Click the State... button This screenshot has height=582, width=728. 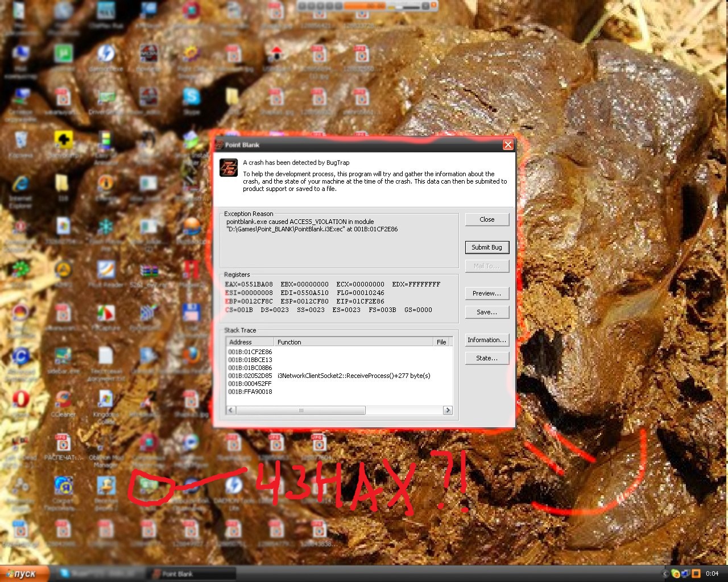(486, 358)
